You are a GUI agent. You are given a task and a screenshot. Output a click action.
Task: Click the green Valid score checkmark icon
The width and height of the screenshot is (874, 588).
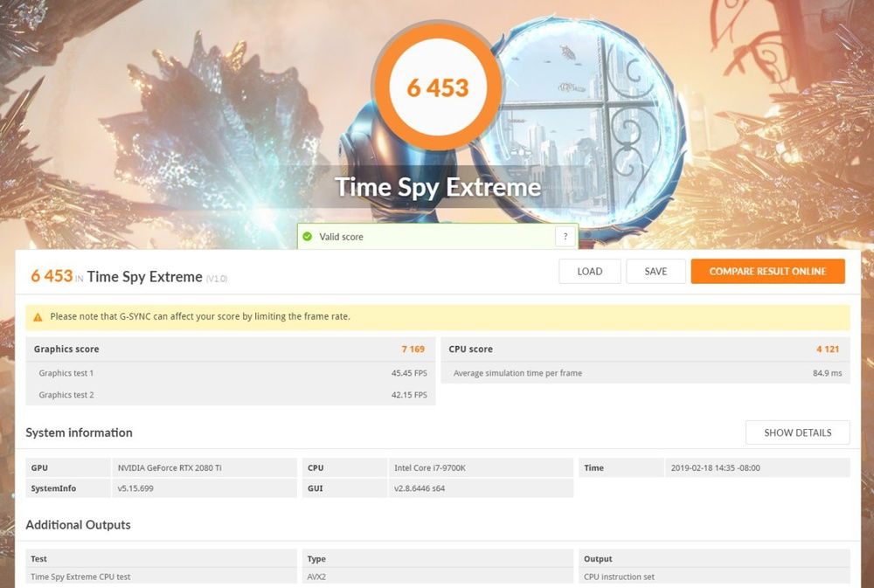308,236
